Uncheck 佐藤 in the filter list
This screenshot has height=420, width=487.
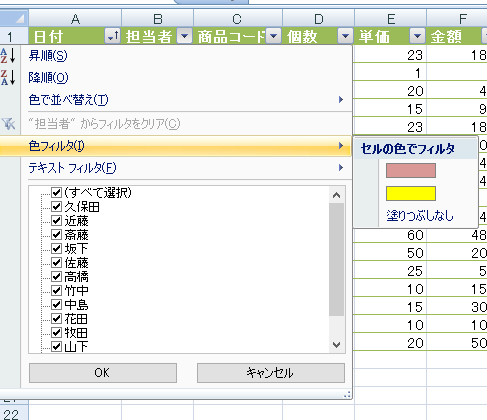[x=56, y=263]
